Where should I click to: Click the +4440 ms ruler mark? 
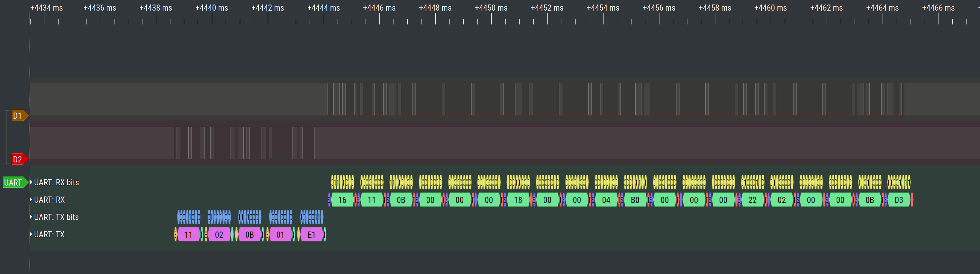coord(212,8)
